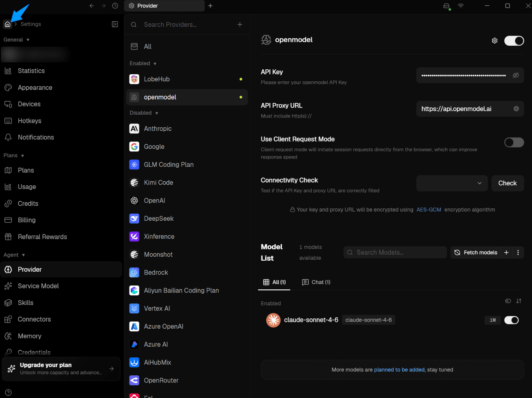Collapse the Agent settings section

14,255
